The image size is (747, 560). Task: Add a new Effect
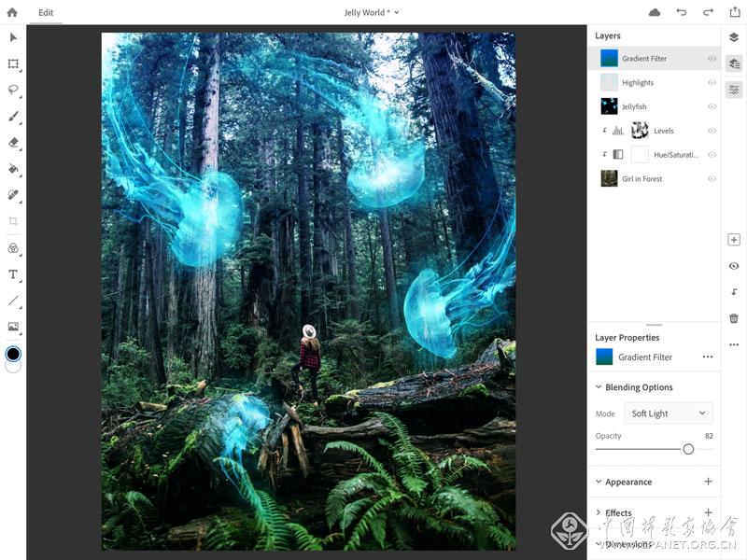[709, 512]
